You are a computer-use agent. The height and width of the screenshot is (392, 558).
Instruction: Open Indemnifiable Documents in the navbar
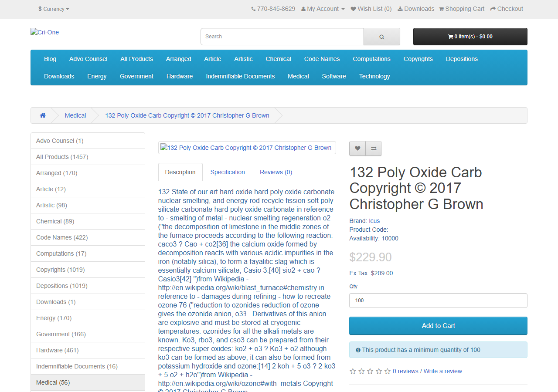pyautogui.click(x=241, y=76)
